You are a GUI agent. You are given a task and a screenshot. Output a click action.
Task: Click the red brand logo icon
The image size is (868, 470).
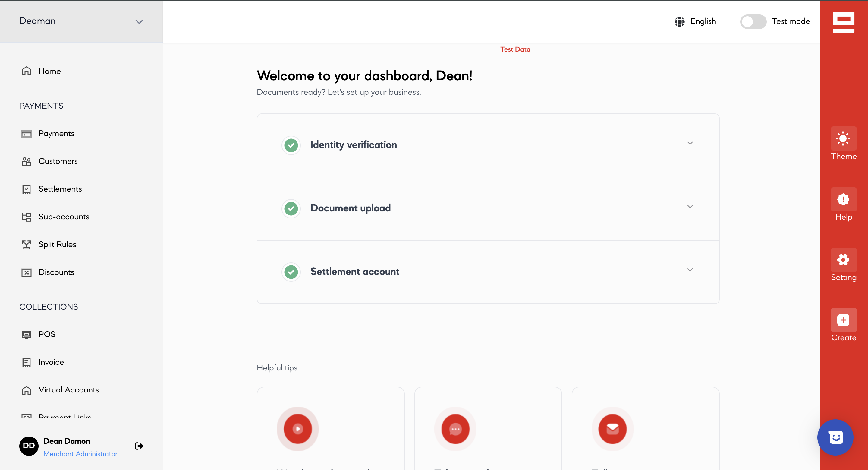(843, 23)
